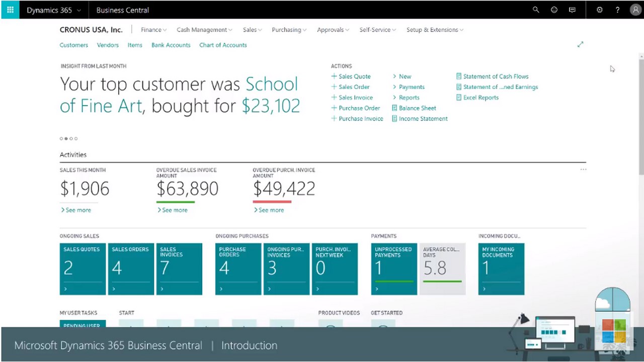Select the third insight carousel dot
644x362 pixels.
[71, 139]
